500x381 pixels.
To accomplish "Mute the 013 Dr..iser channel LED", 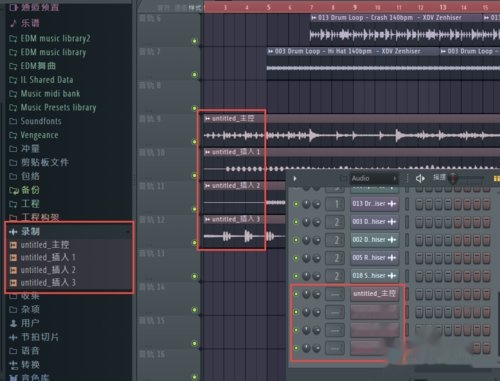I will point(296,204).
